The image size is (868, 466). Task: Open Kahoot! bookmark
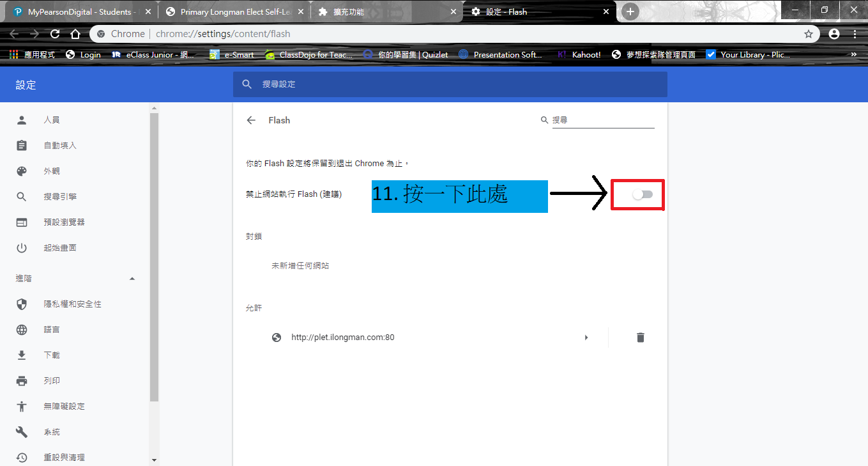point(579,55)
